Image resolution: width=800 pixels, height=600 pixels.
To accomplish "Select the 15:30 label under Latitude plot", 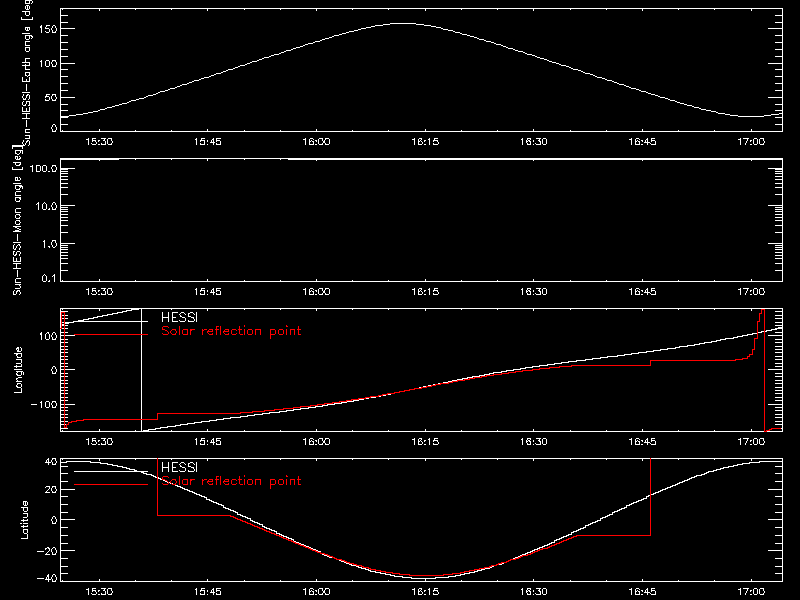I will coord(99,591).
